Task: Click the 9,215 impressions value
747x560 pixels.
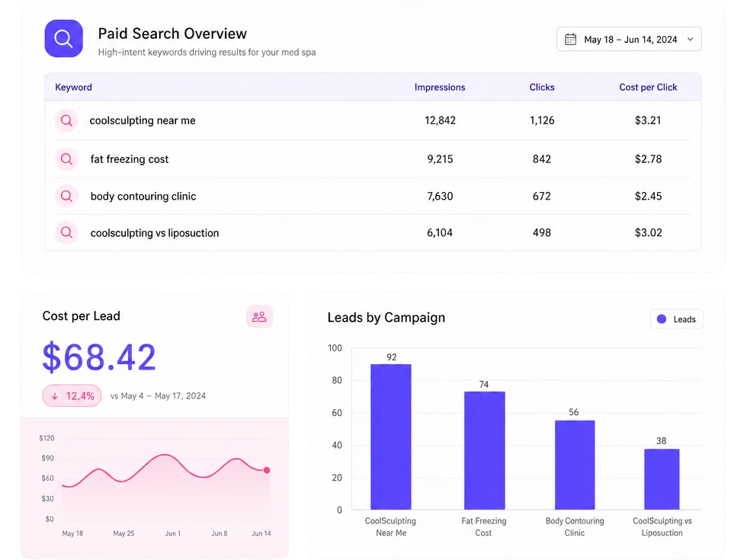Action: coord(441,159)
